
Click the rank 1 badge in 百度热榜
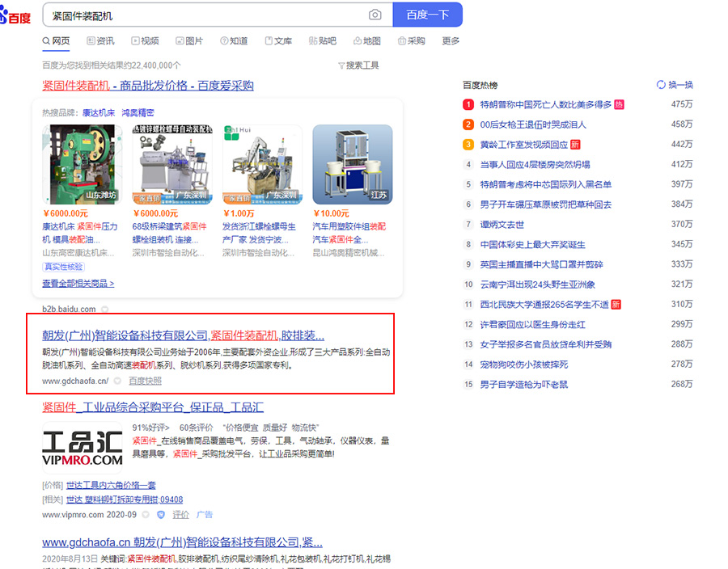(468, 104)
